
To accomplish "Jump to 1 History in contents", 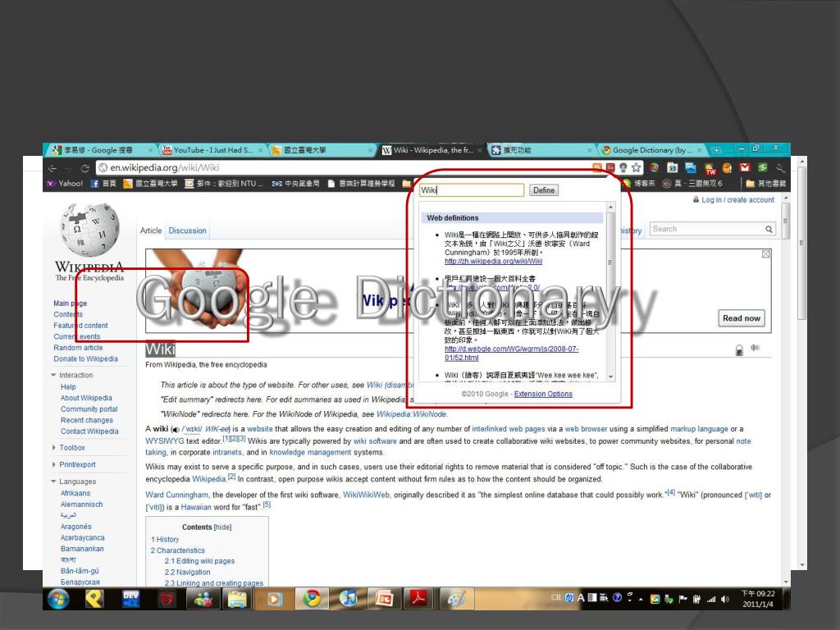I will tap(165, 540).
